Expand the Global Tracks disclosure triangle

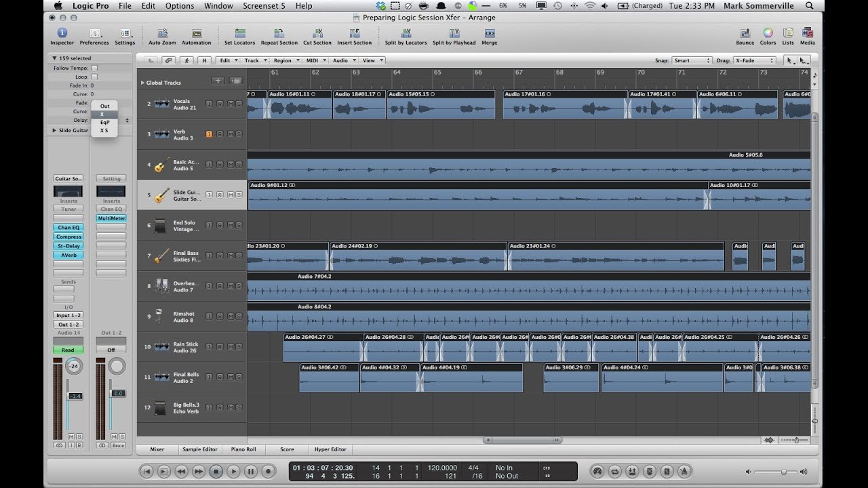(x=142, y=83)
